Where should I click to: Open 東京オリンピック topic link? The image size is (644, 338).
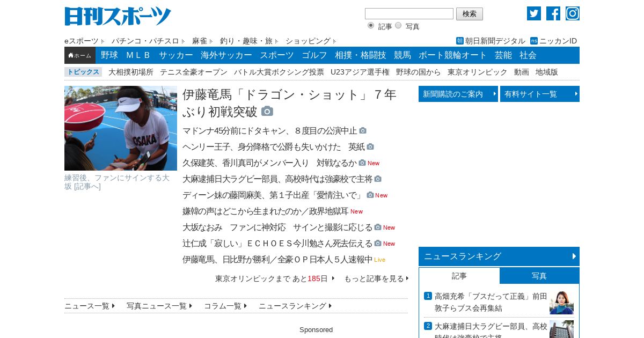[478, 72]
